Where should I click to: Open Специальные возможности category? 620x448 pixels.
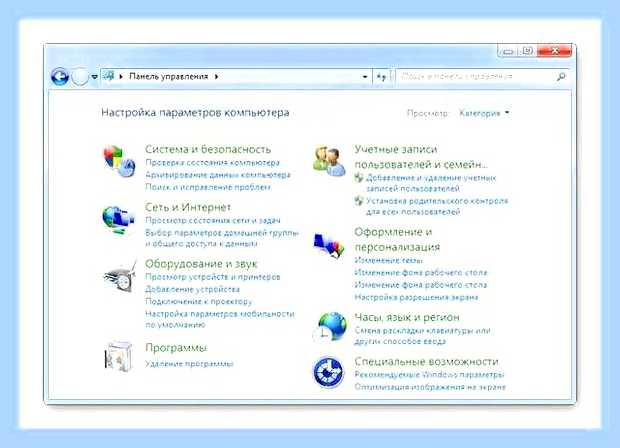click(x=426, y=361)
